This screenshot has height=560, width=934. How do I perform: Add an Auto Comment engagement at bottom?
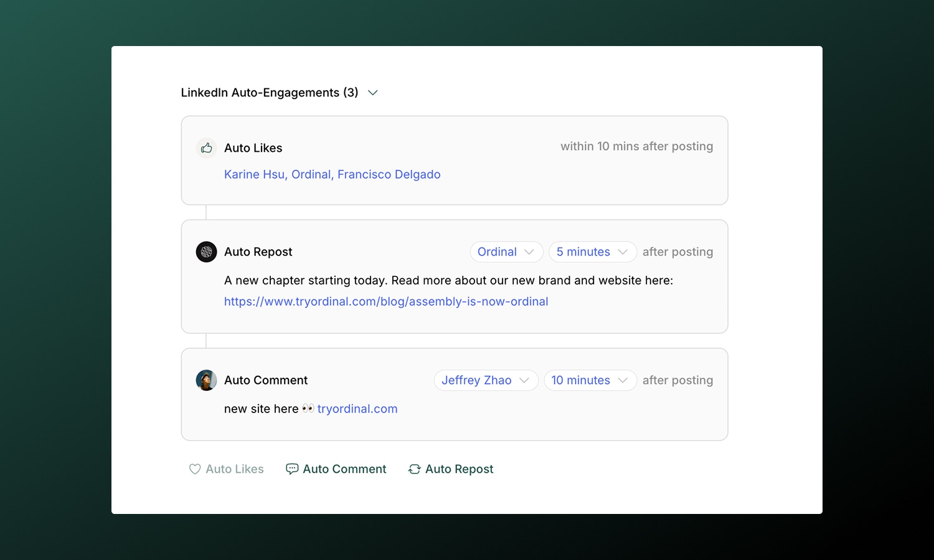coord(336,469)
